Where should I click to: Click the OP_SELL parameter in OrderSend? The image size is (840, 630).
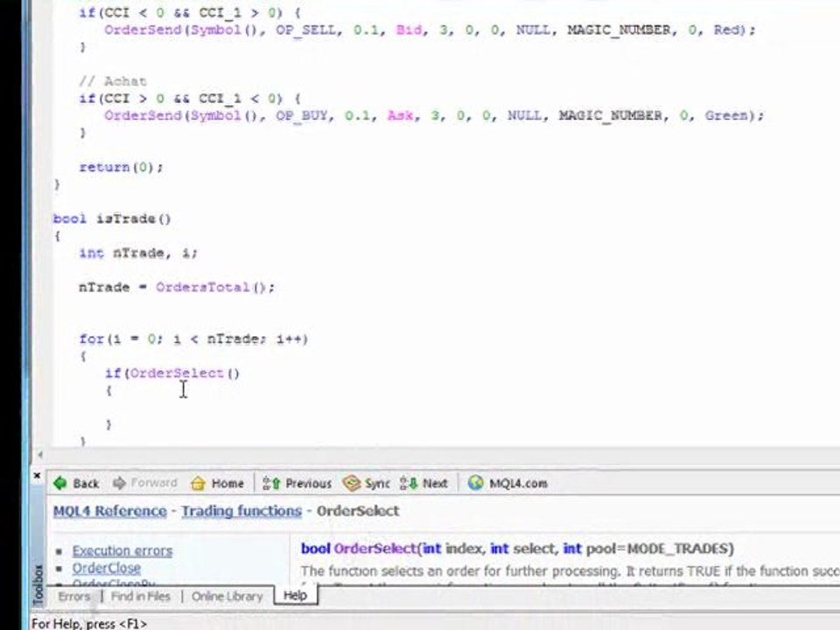pyautogui.click(x=306, y=30)
